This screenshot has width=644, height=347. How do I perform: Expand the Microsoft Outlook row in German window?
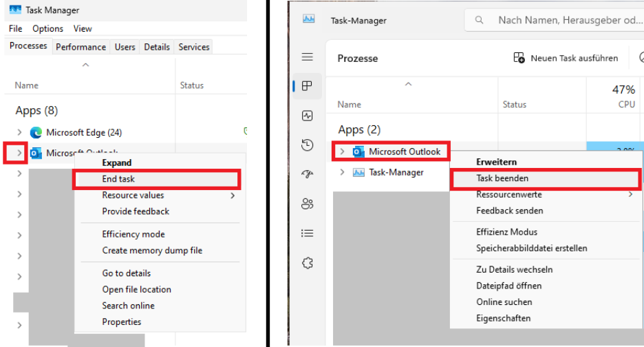342,151
